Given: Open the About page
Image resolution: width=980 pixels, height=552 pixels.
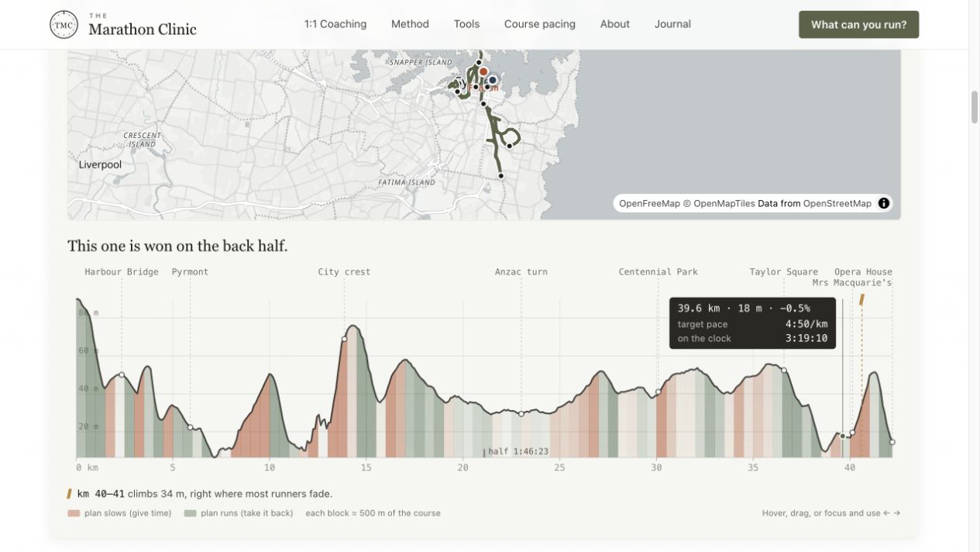Looking at the screenshot, I should pyautogui.click(x=615, y=24).
